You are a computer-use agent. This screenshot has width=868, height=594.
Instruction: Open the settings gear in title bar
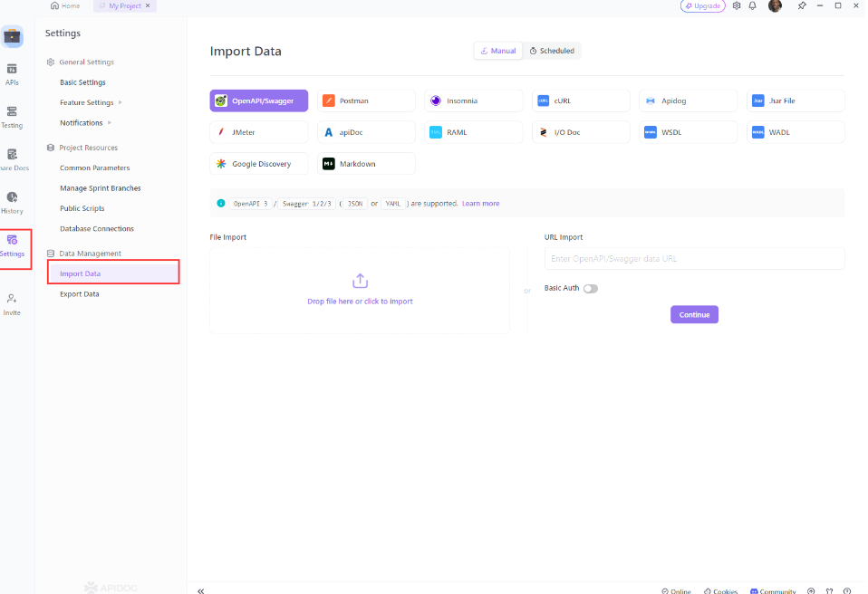coord(737,5)
